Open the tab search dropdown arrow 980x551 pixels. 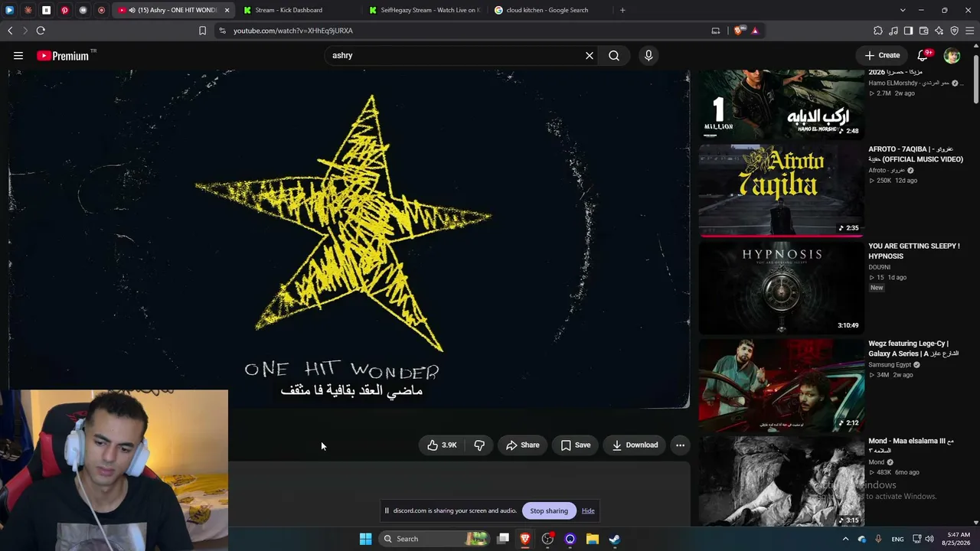[903, 10]
